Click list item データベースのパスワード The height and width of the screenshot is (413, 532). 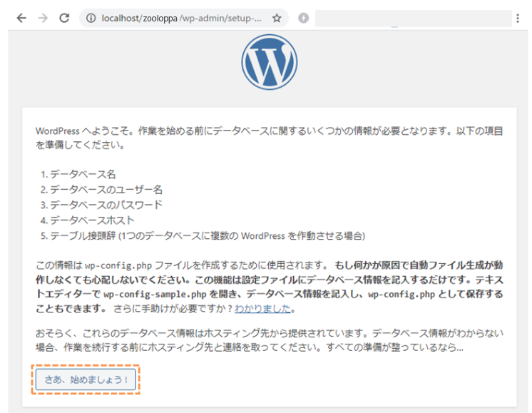click(106, 205)
